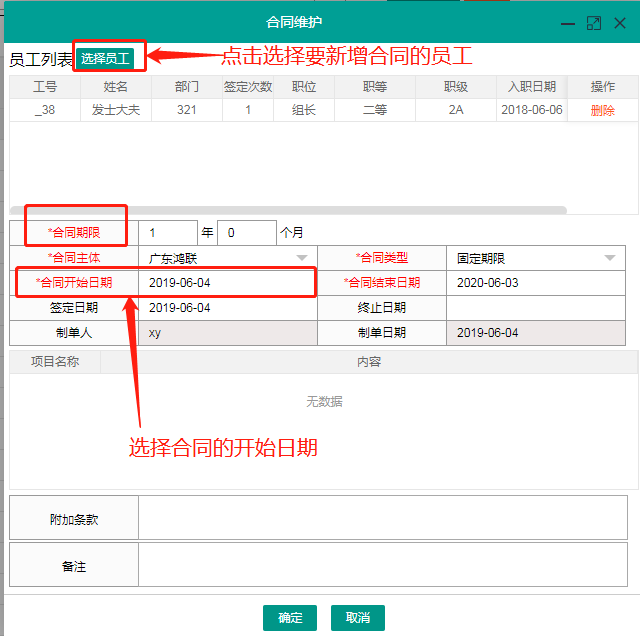Click the contract months input field

tap(246, 232)
